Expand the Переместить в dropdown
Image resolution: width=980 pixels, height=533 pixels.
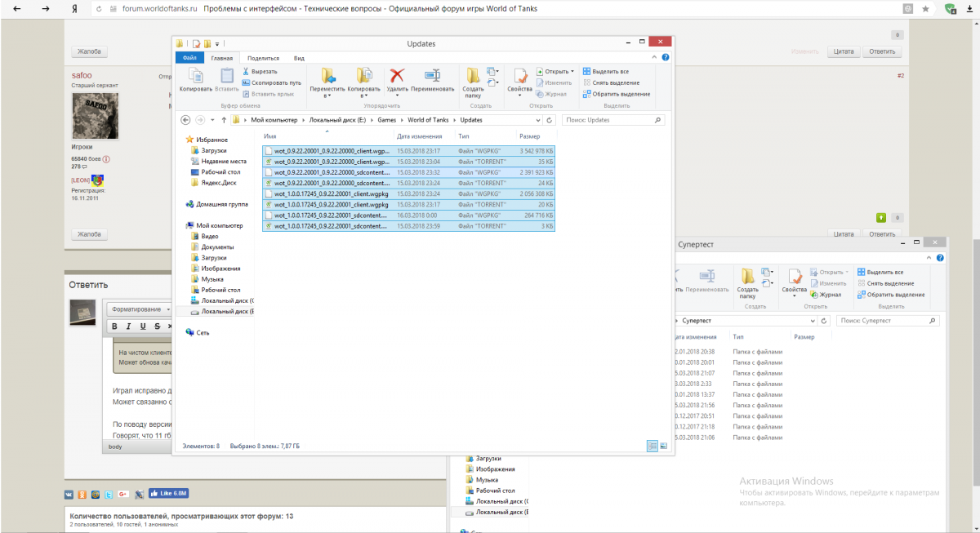[327, 95]
